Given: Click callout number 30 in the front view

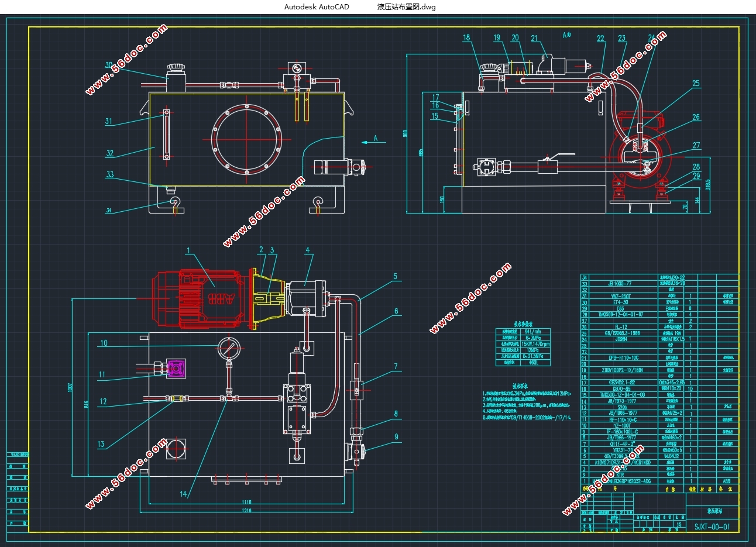Looking at the screenshot, I should tap(109, 65).
